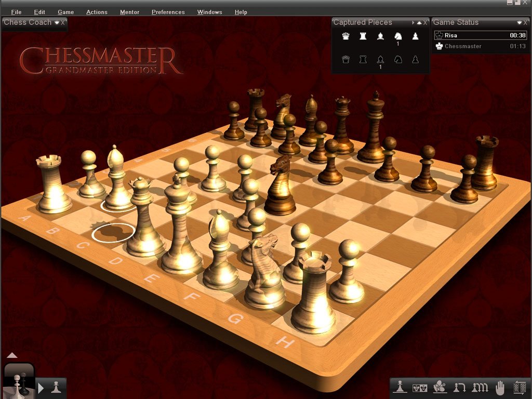Expand the up triangle above the pawn thumbnail
This screenshot has height=399, width=532.
coord(12,355)
